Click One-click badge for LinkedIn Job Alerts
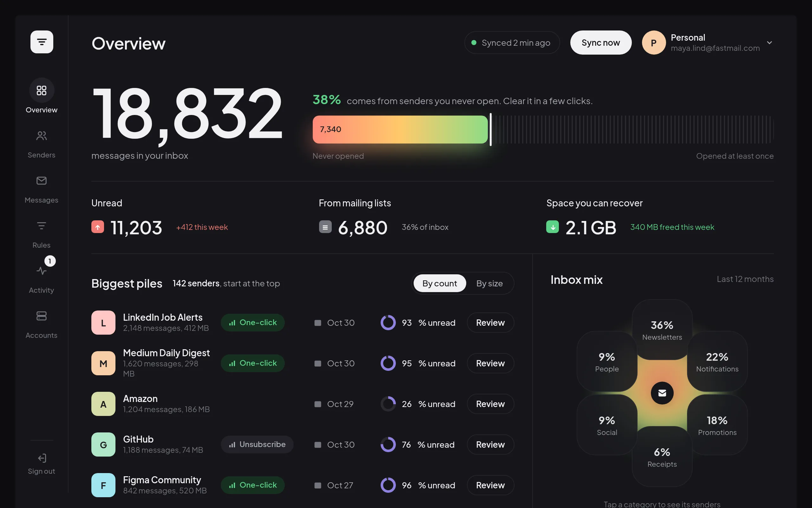This screenshot has height=508, width=812. click(x=253, y=323)
